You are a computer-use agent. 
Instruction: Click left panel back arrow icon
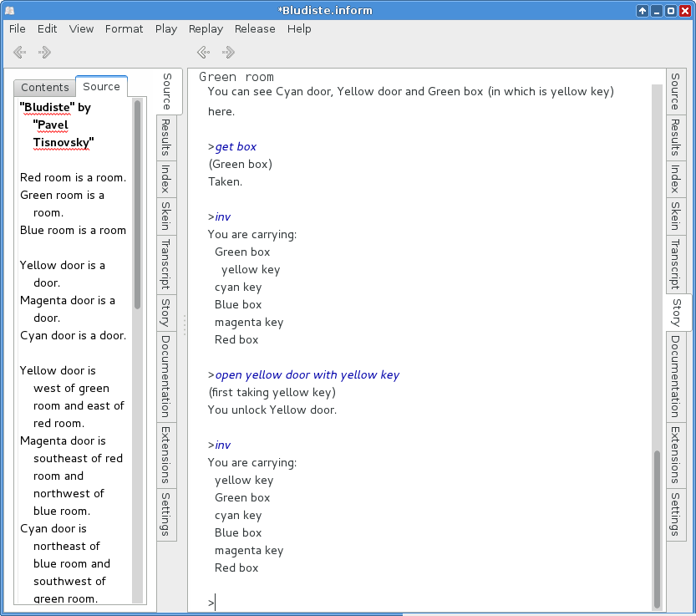[19, 53]
